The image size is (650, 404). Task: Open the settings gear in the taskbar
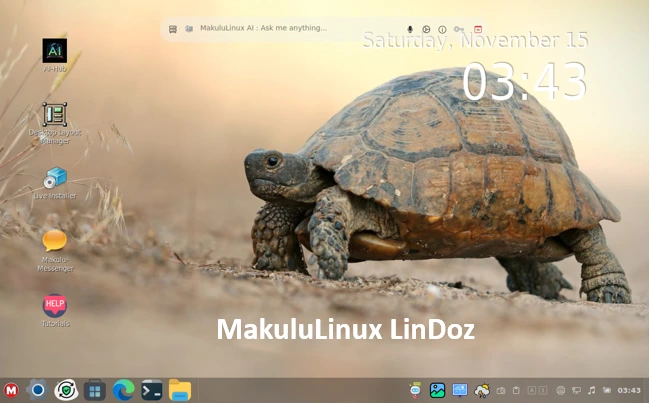pos(38,390)
